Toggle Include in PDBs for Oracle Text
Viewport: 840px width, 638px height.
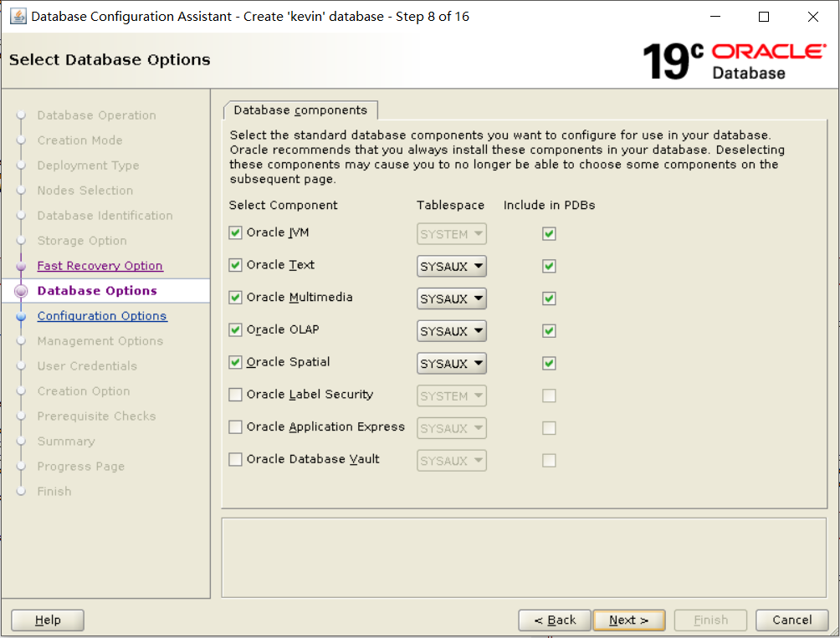(549, 266)
